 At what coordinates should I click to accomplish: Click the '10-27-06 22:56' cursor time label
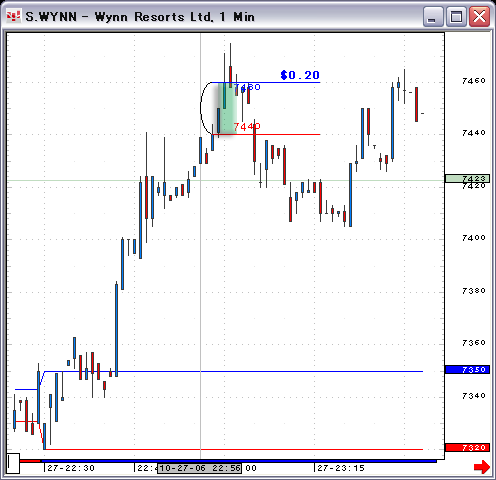[x=199, y=468]
